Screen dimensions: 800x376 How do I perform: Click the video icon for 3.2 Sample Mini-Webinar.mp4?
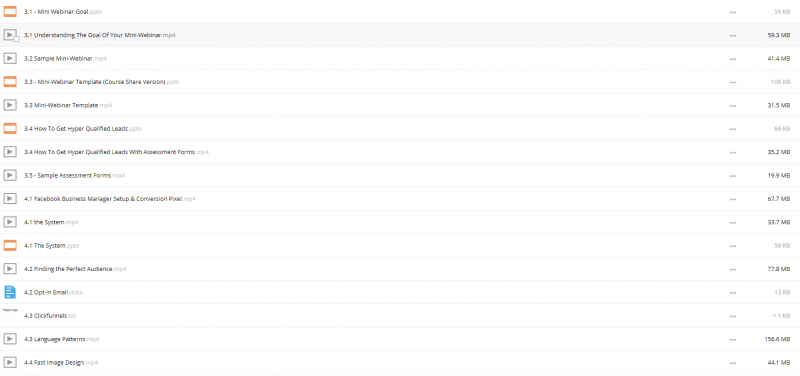click(10, 58)
